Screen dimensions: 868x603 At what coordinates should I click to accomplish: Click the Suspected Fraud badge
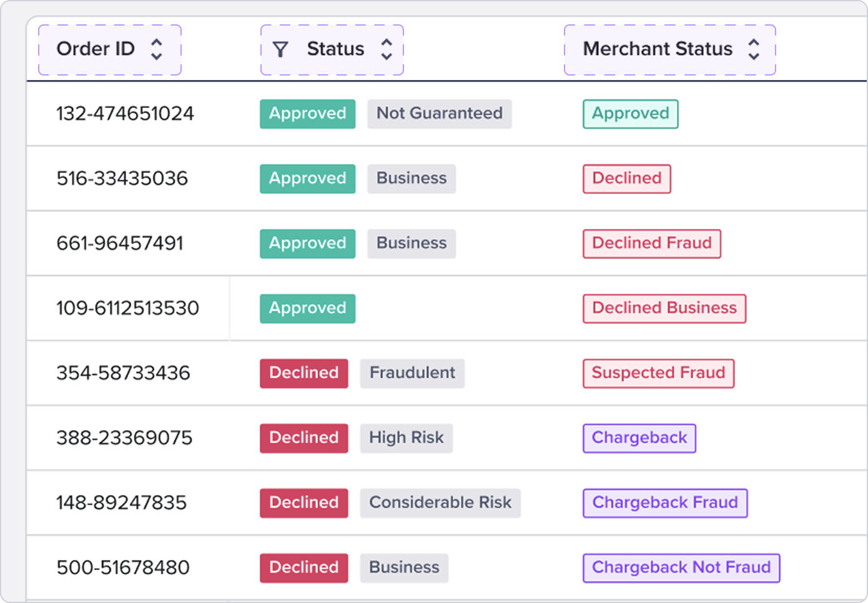coord(658,373)
